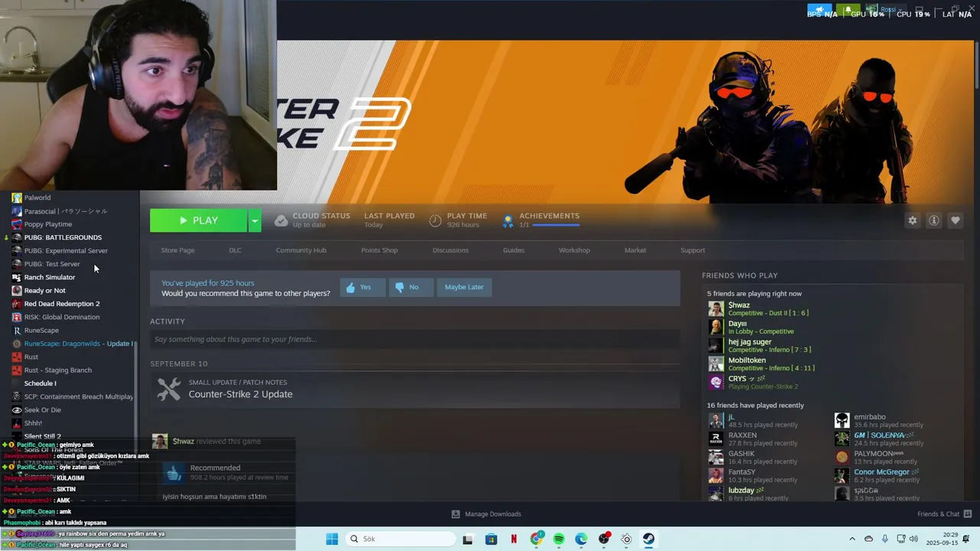Select No thumbs down recommendation
Image resolution: width=980 pixels, height=551 pixels.
pos(411,287)
